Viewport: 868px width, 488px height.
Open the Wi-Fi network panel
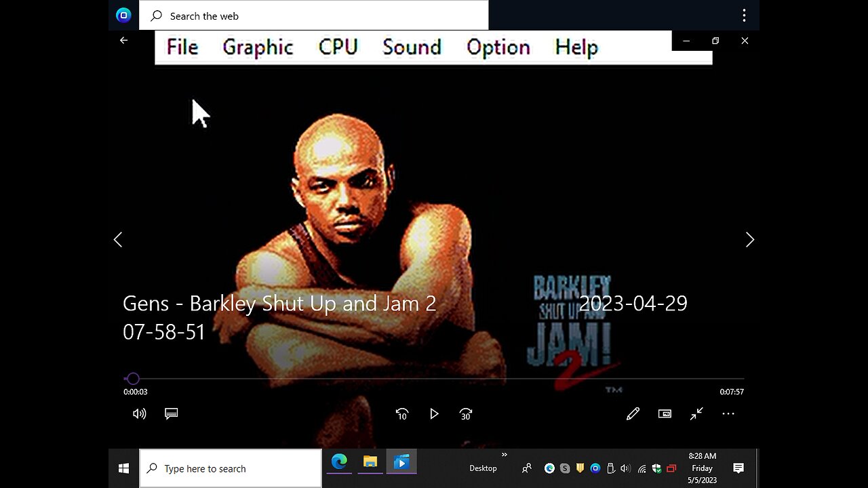642,468
